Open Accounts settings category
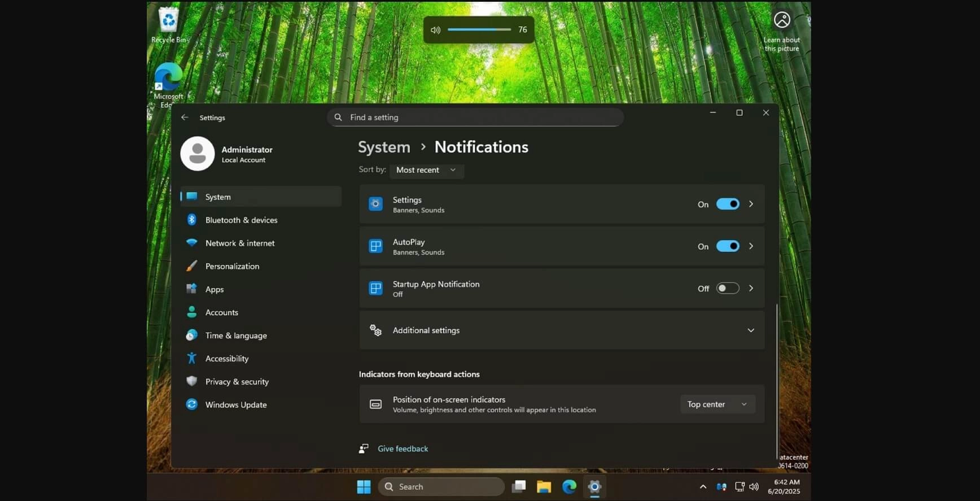 point(261,312)
